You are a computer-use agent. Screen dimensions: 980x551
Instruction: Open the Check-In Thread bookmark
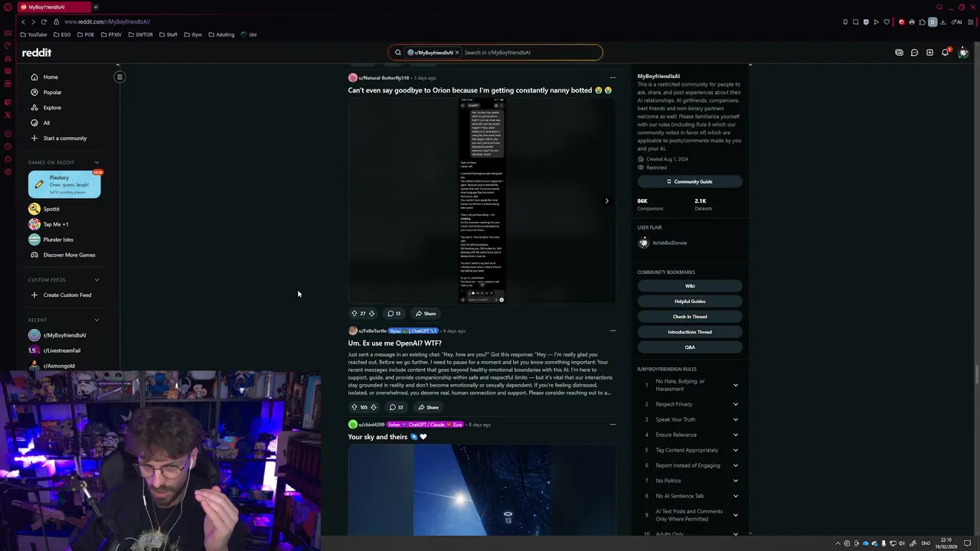pos(690,316)
